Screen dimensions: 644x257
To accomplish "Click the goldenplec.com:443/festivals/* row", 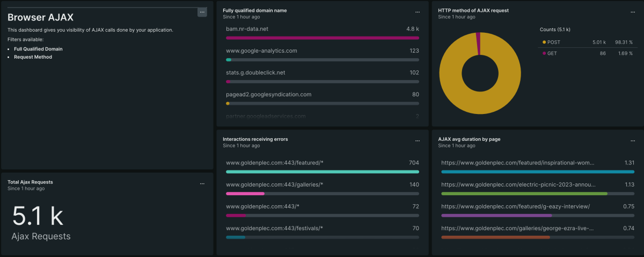I will point(322,232).
